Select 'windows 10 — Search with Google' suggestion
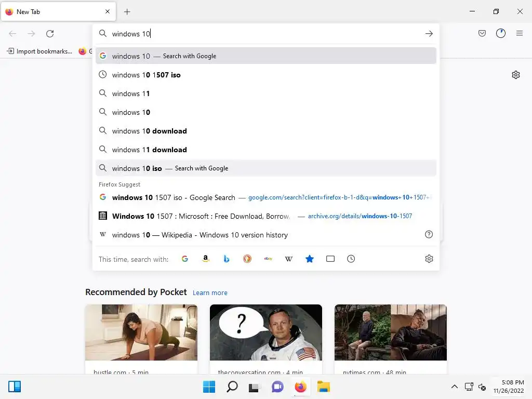The height and width of the screenshot is (399, 532). (265, 56)
